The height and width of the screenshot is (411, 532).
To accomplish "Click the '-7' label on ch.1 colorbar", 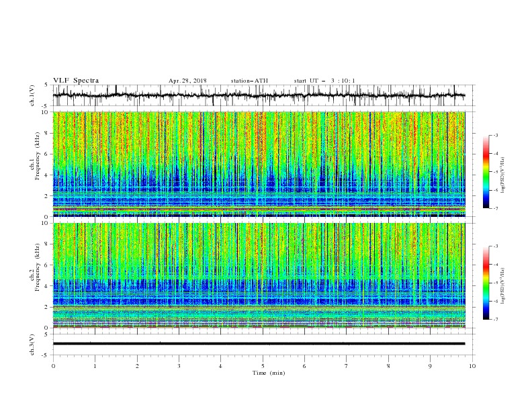I will [x=495, y=208].
